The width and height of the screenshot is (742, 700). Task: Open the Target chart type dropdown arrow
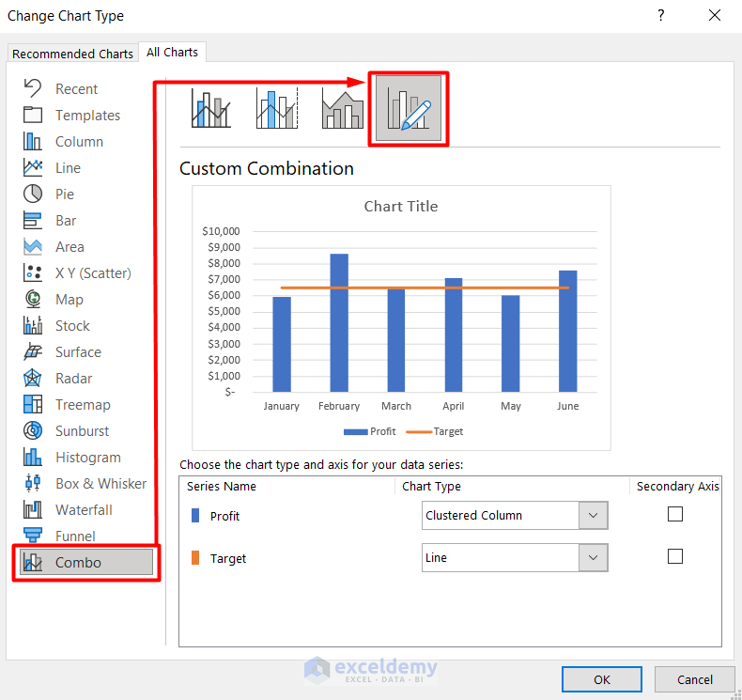593,557
